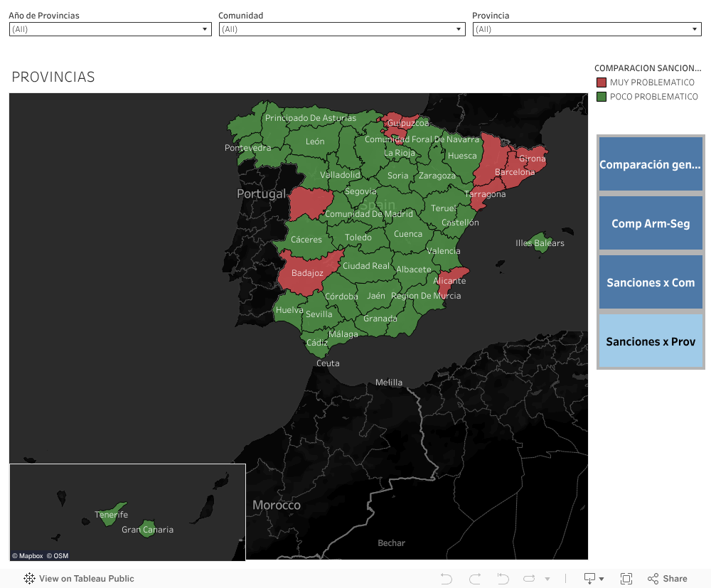The width and height of the screenshot is (711, 588).
Task: Click the red MUY PROBLEMATICO legend swatch
Action: [602, 82]
